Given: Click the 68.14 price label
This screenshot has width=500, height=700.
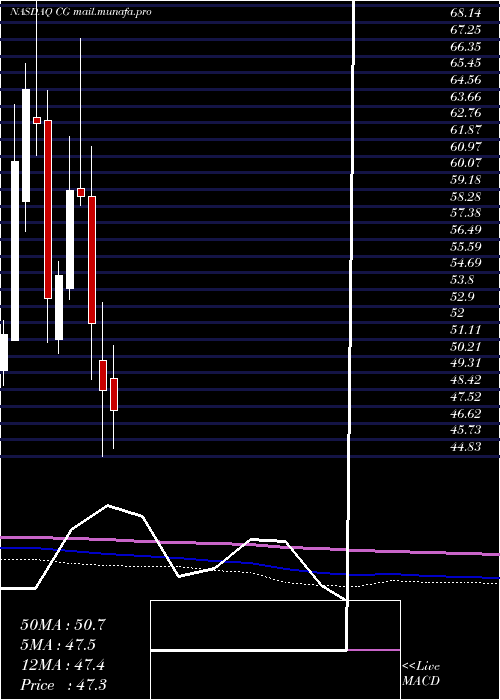Looking at the screenshot, I should [466, 13].
